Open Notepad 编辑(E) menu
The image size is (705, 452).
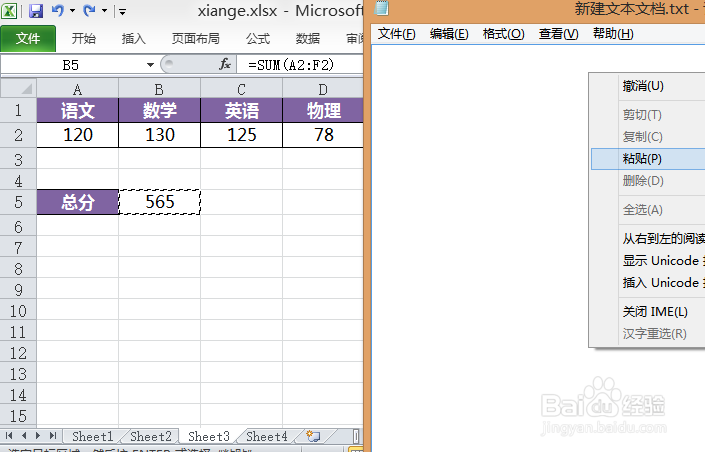tap(449, 34)
